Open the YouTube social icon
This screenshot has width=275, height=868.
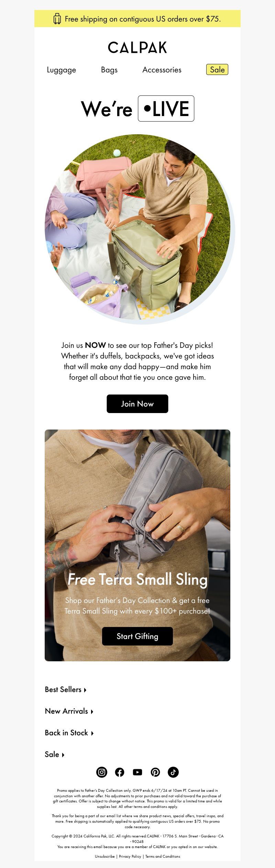[137, 772]
